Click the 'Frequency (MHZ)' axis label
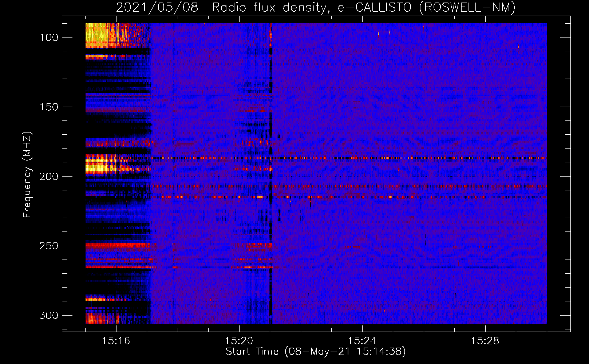 point(27,175)
